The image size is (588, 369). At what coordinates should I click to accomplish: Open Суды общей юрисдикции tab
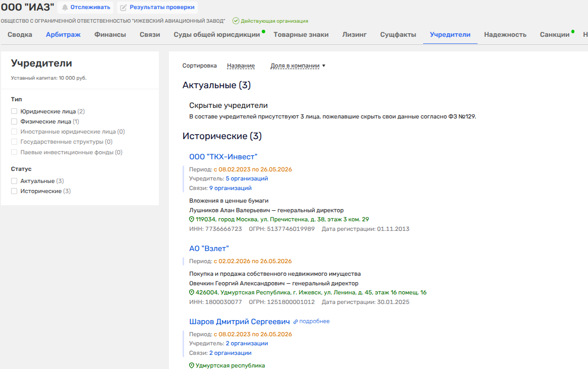click(217, 34)
